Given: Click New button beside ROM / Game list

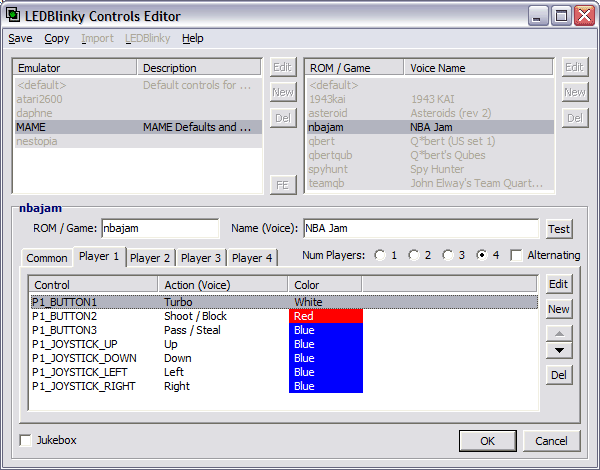Looking at the screenshot, I should 575,92.
